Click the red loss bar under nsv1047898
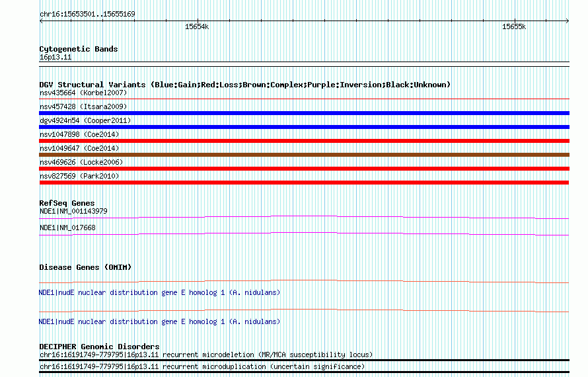Screen dimensions: 588x377 click(304, 141)
